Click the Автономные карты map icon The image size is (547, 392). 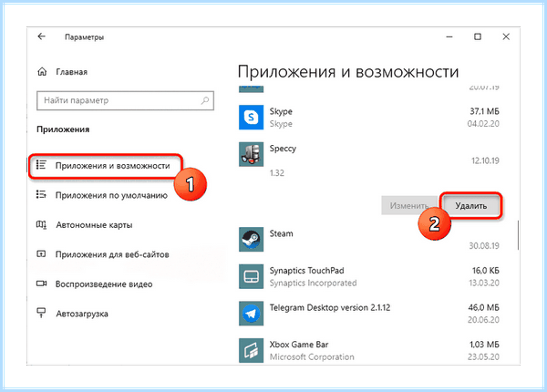pos(41,224)
